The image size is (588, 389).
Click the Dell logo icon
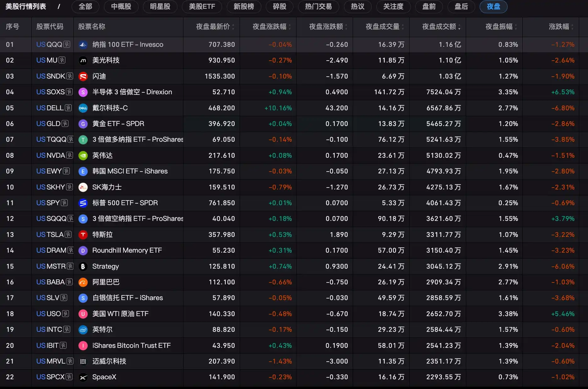click(83, 108)
